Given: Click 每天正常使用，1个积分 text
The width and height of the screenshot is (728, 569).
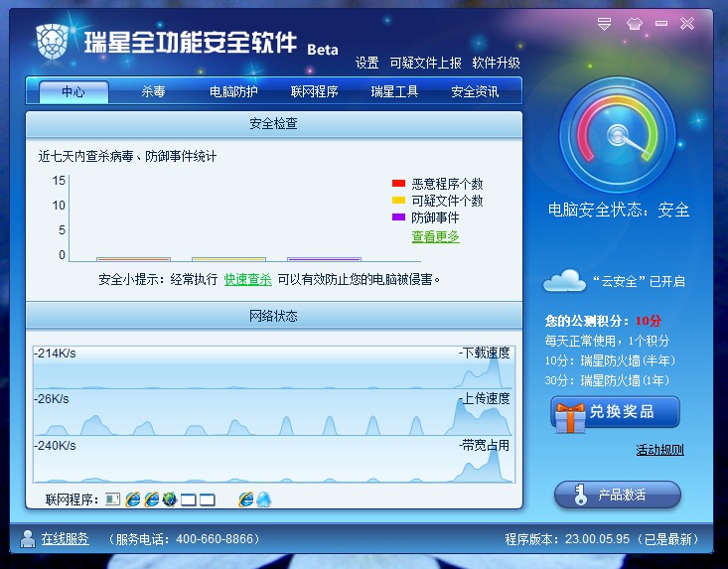Looking at the screenshot, I should 607,342.
